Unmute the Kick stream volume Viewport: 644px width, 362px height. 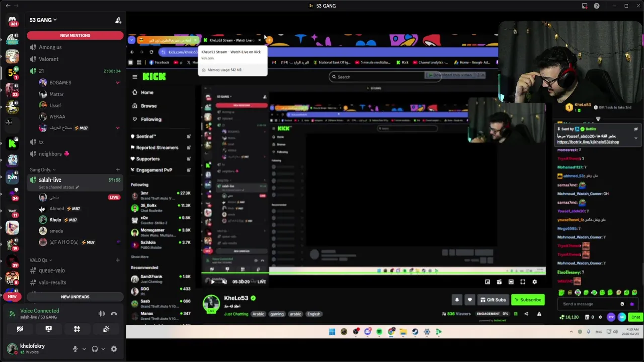[224, 282]
